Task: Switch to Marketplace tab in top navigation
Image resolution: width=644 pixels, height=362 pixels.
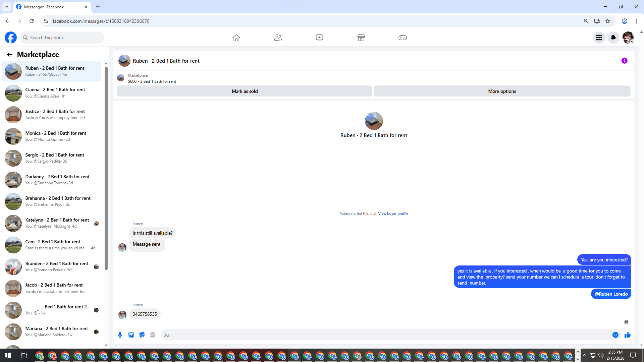Action: (x=361, y=38)
